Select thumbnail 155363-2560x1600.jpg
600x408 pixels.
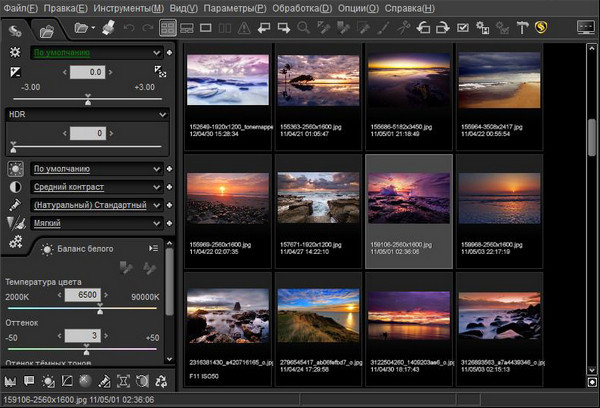(x=318, y=96)
